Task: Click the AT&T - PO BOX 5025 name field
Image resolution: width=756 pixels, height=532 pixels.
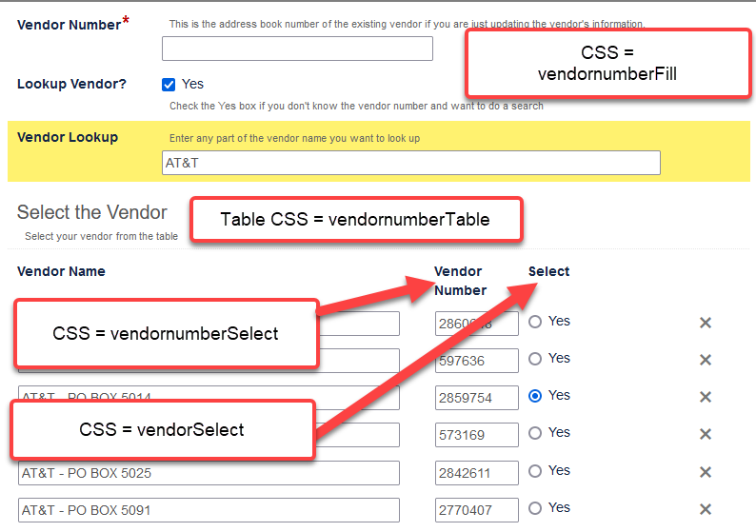Action: [209, 473]
